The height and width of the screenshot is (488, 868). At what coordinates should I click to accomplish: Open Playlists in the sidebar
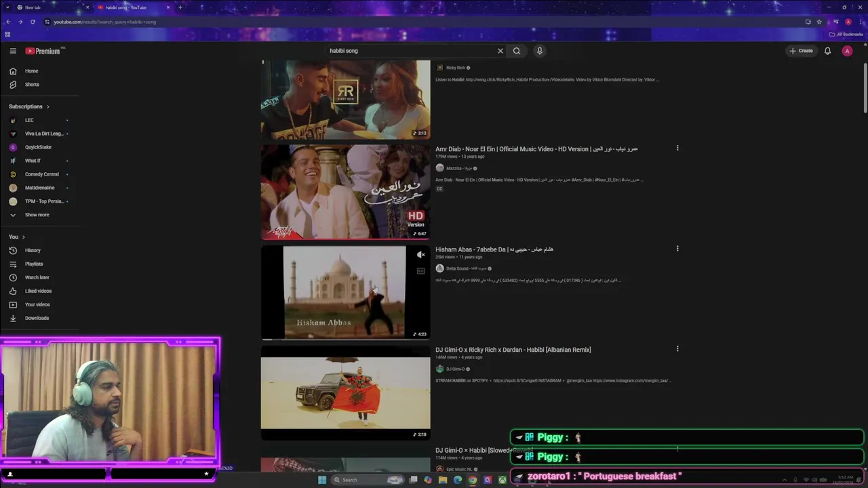pyautogui.click(x=41, y=264)
